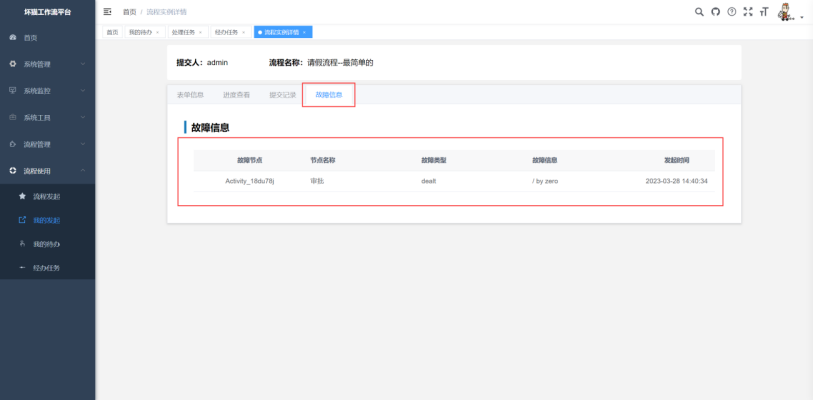The image size is (814, 400).
Task: Switch to the 进度查看 tab
Action: pyautogui.click(x=236, y=95)
